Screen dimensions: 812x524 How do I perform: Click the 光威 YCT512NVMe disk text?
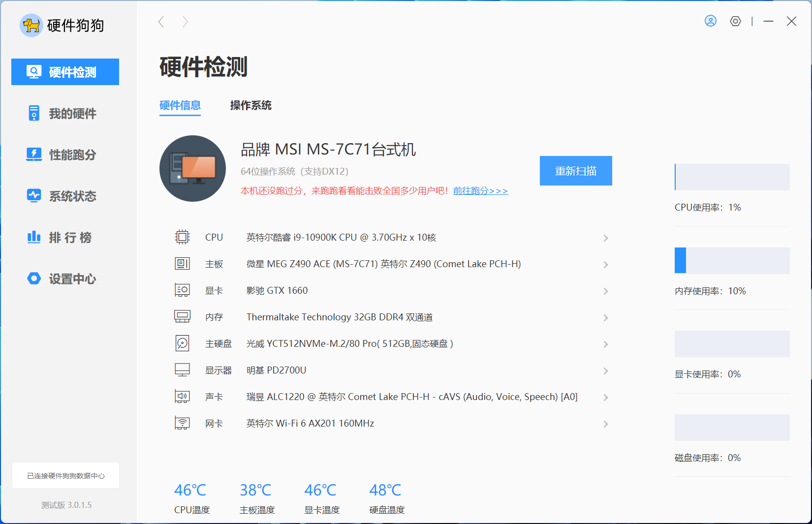click(350, 344)
